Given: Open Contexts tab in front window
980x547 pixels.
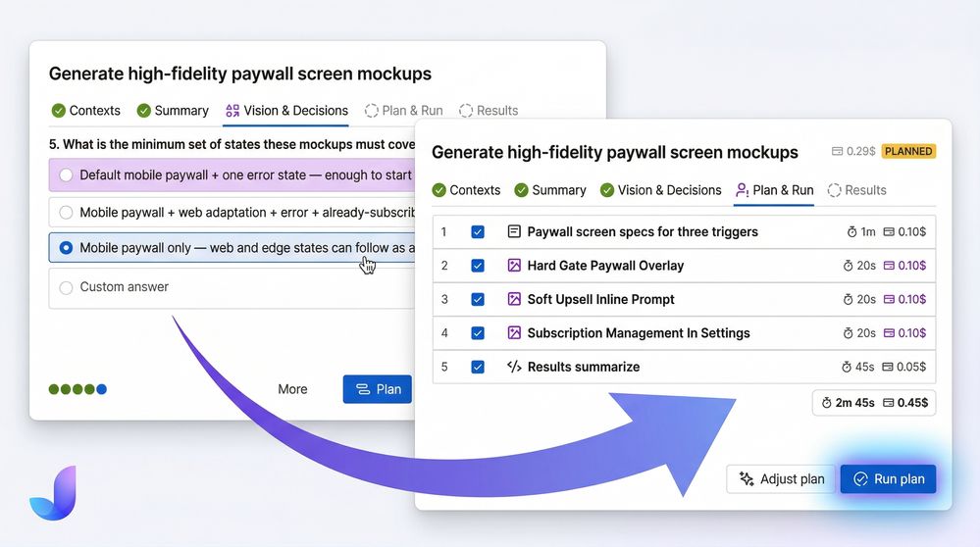Looking at the screenshot, I should point(466,190).
